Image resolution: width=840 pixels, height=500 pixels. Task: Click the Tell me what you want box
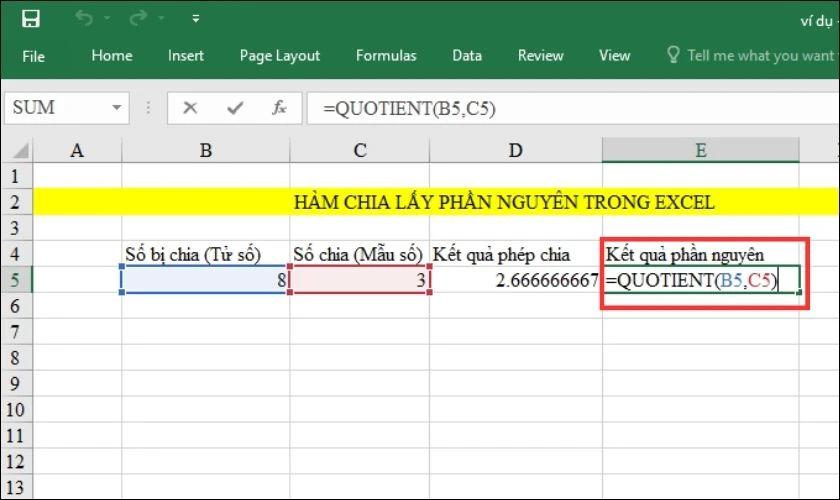coord(761,56)
